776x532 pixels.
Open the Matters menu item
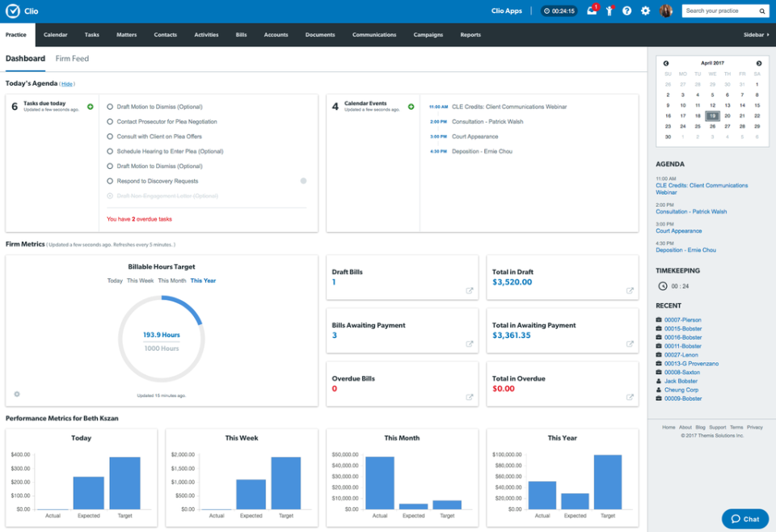(128, 35)
